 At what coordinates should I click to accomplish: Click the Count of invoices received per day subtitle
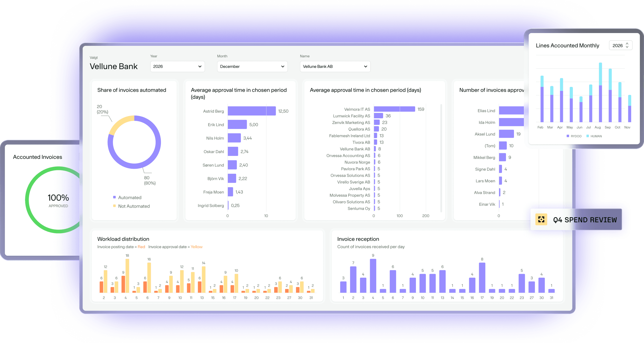point(371,247)
